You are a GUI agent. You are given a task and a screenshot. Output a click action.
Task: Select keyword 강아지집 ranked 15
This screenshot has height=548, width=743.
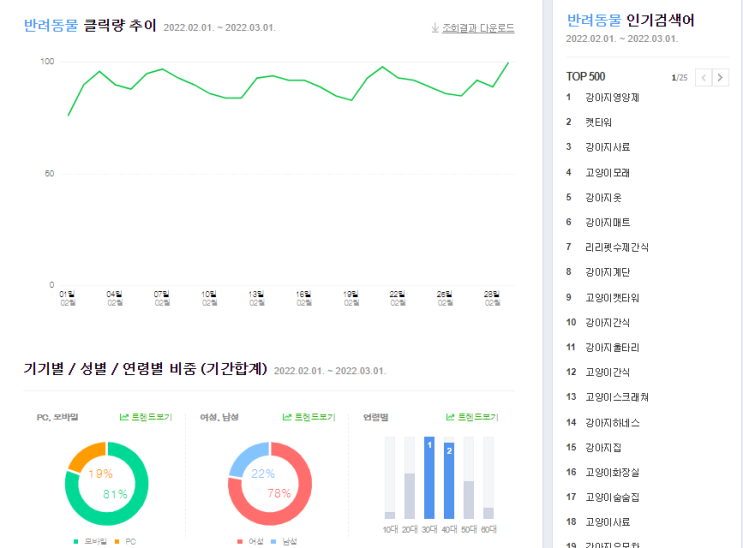(603, 448)
